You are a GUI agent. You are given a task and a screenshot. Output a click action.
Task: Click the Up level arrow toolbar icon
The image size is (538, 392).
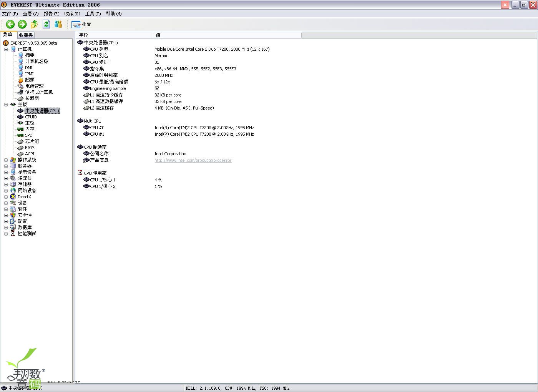click(x=34, y=24)
